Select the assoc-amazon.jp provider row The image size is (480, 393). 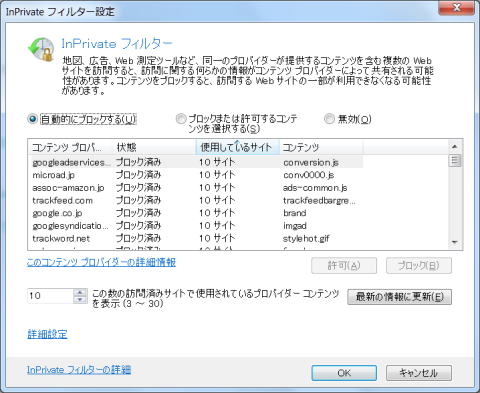[x=196, y=188]
